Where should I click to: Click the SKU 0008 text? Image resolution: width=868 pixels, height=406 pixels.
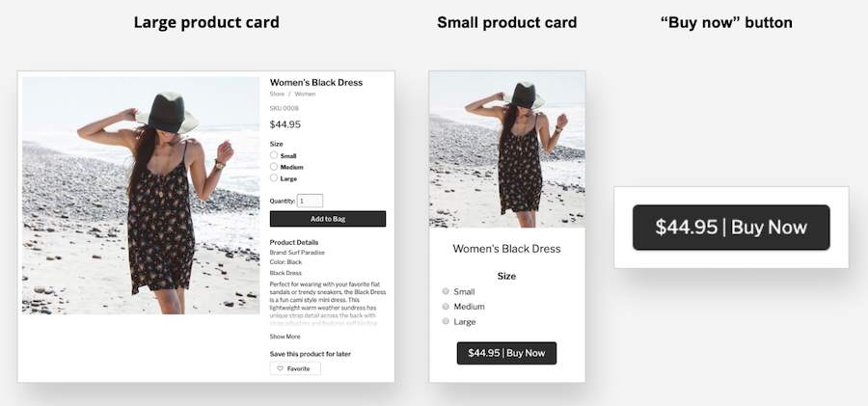[x=285, y=108]
